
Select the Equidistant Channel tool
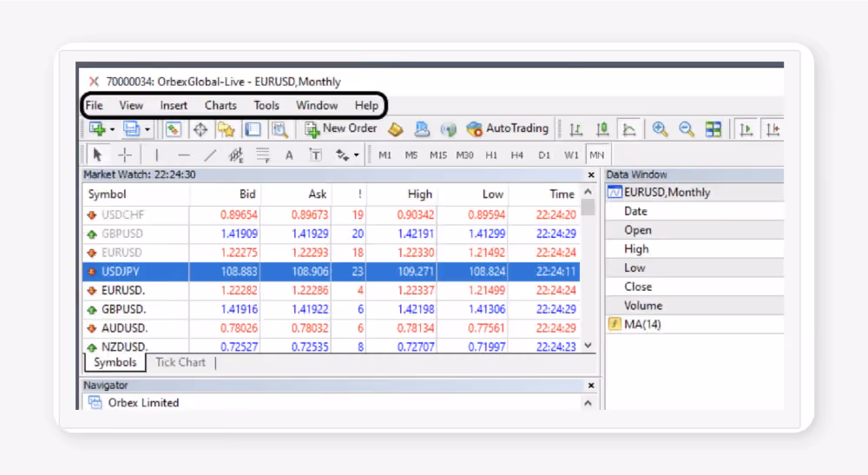[236, 155]
